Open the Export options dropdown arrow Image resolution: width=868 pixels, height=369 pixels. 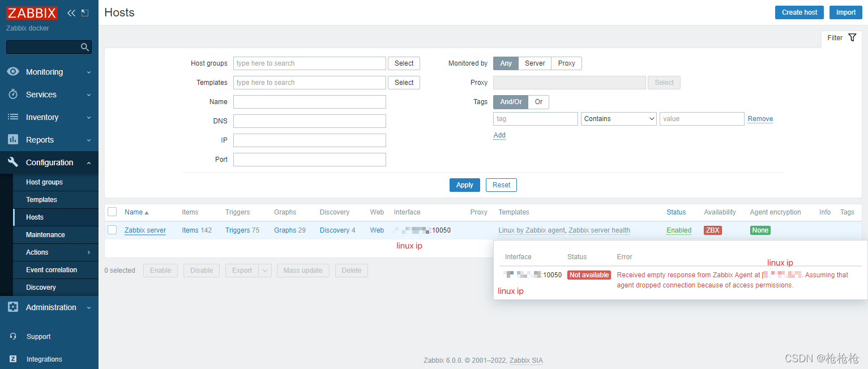pyautogui.click(x=266, y=271)
